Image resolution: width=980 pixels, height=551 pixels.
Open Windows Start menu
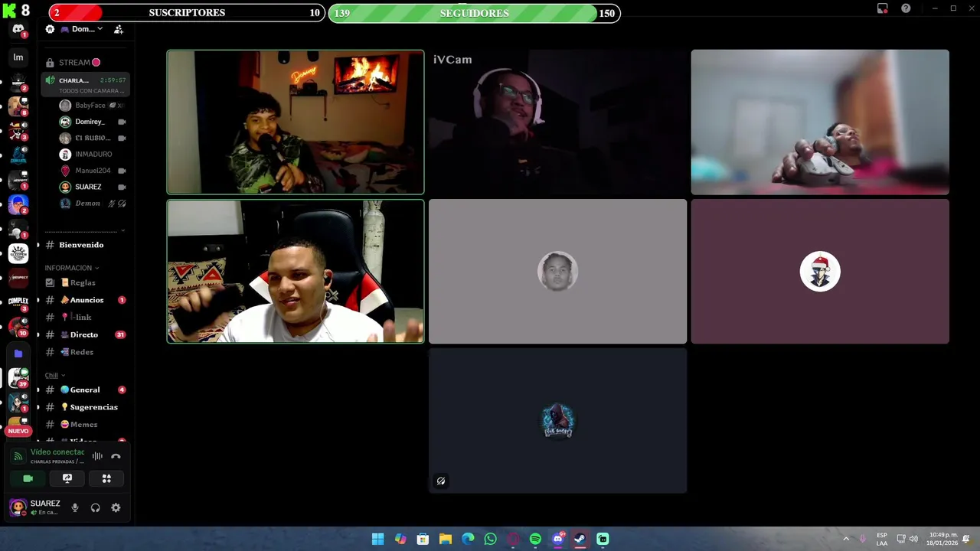click(377, 539)
